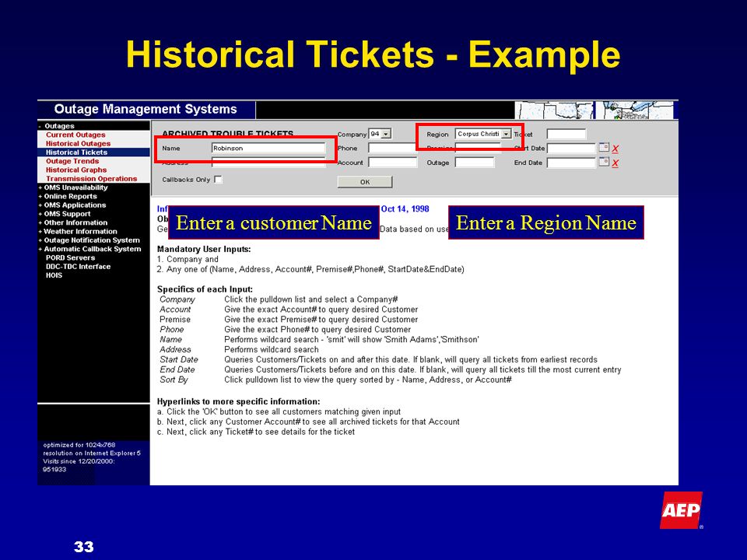Screen dimensions: 747x560
Task: Open Historical Outages in sidebar
Action: pyautogui.click(x=78, y=143)
